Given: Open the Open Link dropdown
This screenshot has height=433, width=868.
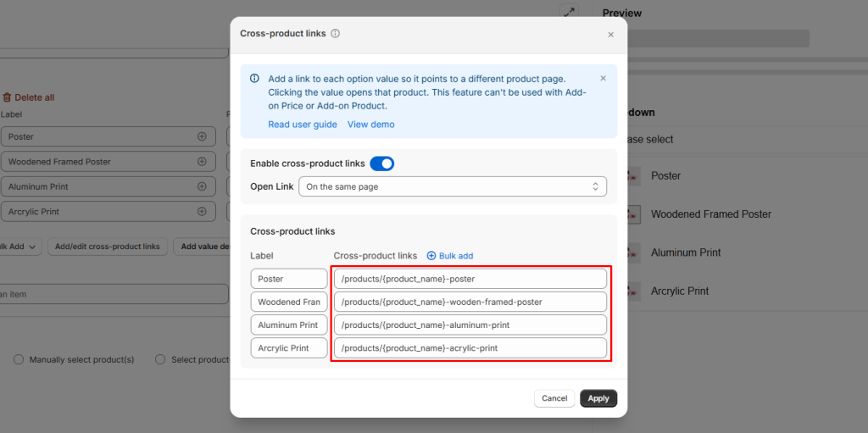Looking at the screenshot, I should point(453,186).
